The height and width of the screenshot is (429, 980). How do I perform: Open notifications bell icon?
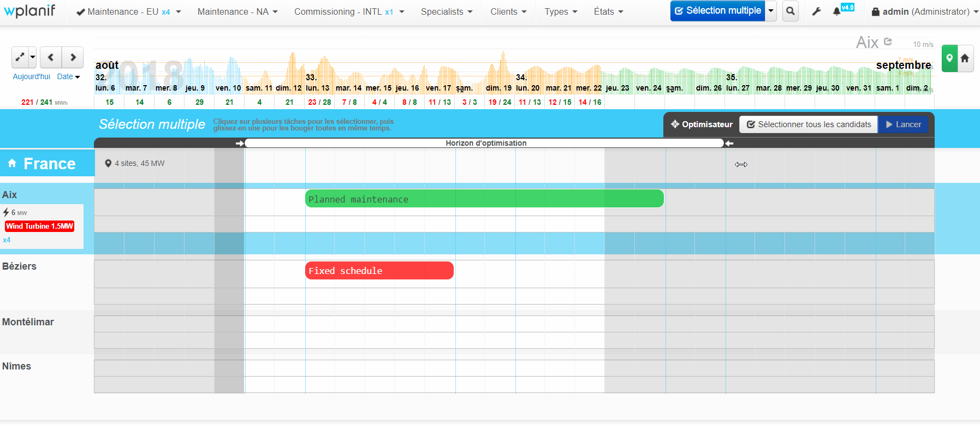pyautogui.click(x=836, y=11)
